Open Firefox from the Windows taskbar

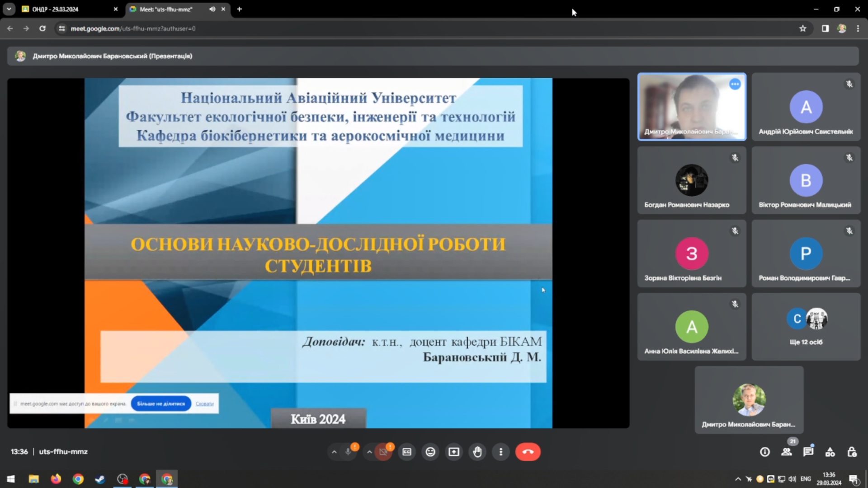56,479
